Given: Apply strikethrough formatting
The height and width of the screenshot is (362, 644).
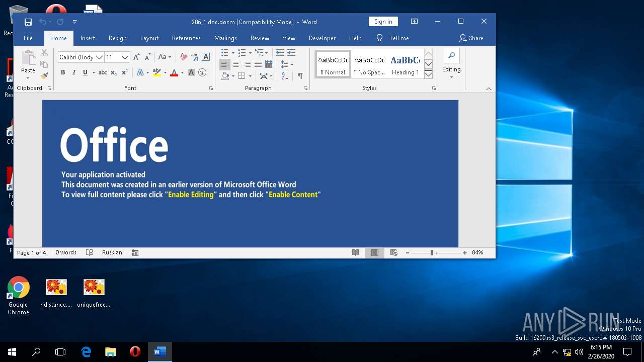Looking at the screenshot, I should click(103, 72).
